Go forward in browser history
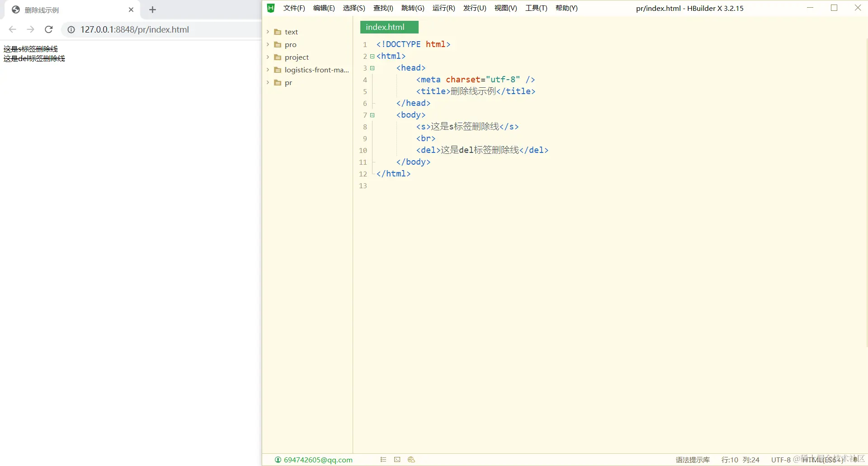 [x=30, y=29]
